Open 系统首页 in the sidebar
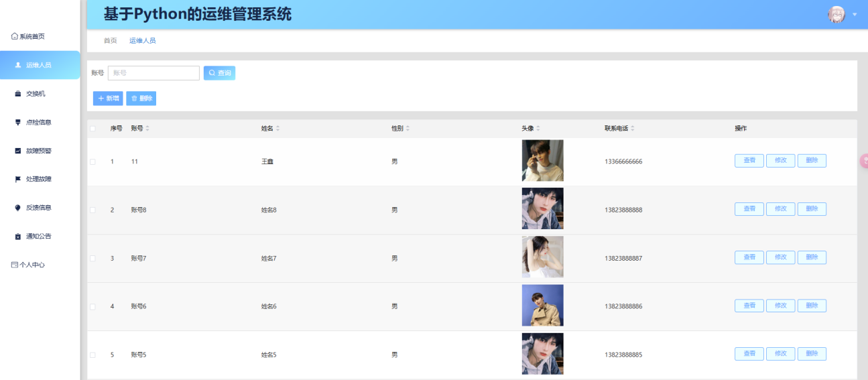This screenshot has height=380, width=868. [x=28, y=36]
